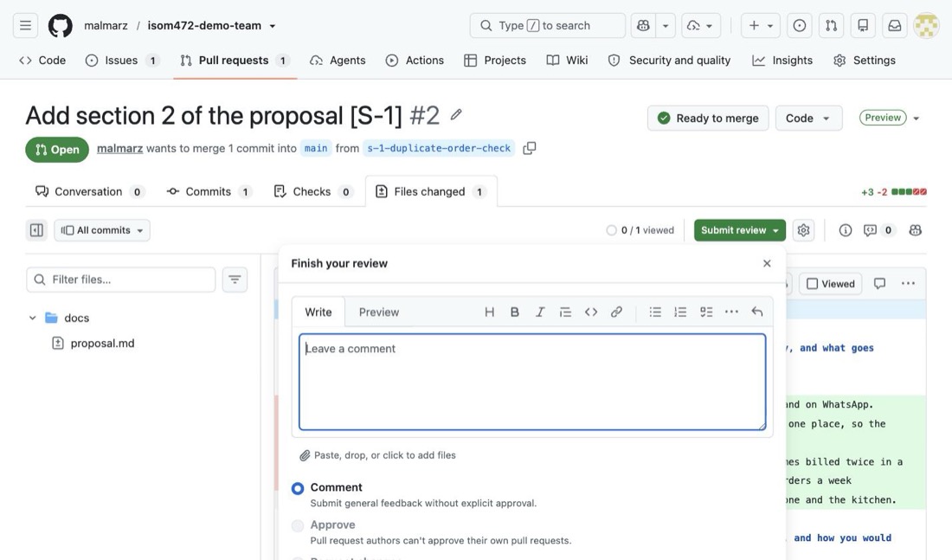Open proposal.md file options ellipsis menu
The image size is (952, 560).
point(908,284)
